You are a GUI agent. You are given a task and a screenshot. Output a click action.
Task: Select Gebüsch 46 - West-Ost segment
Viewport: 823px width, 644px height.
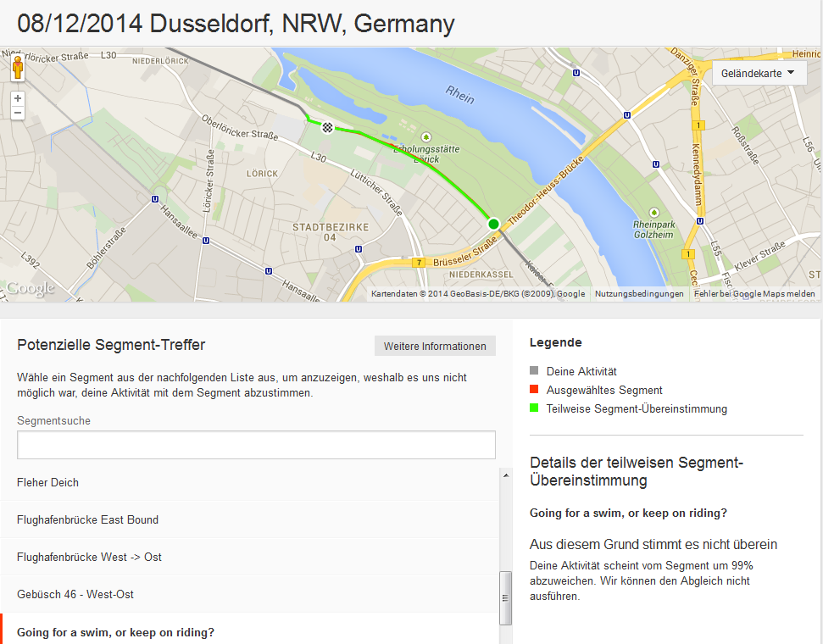coord(250,594)
